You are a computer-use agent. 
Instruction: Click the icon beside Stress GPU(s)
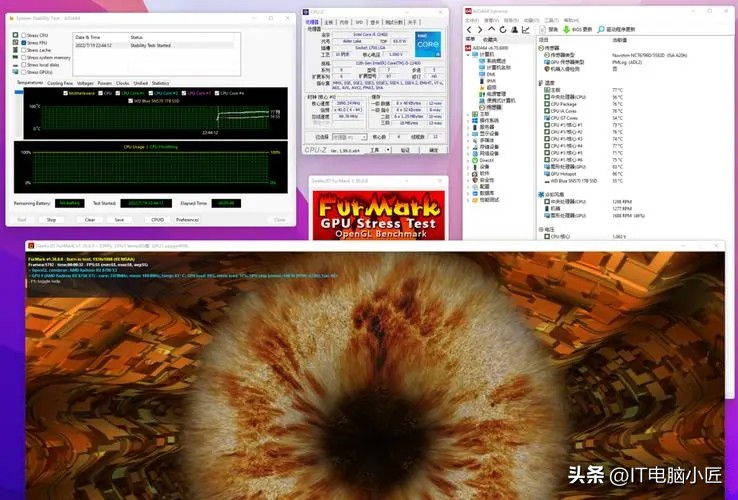tap(16, 72)
